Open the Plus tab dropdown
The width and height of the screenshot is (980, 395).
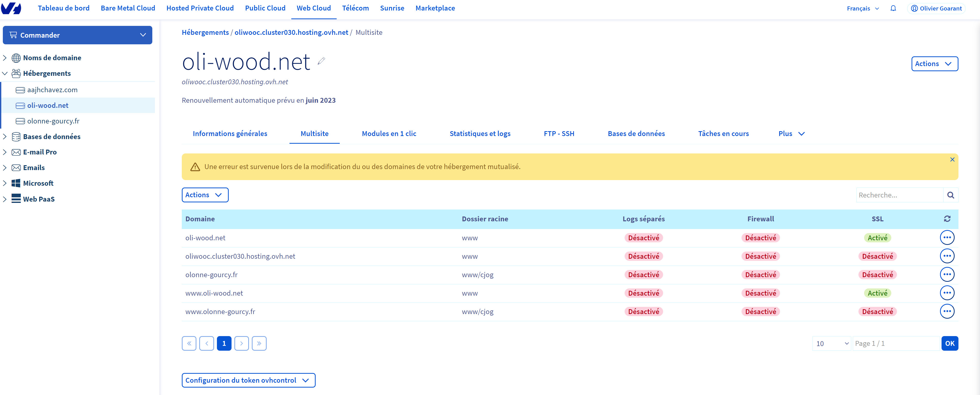click(x=791, y=133)
